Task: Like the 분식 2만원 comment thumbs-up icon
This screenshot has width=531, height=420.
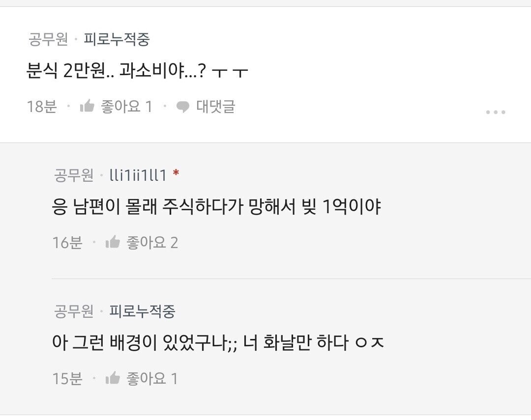Action: click(x=87, y=106)
